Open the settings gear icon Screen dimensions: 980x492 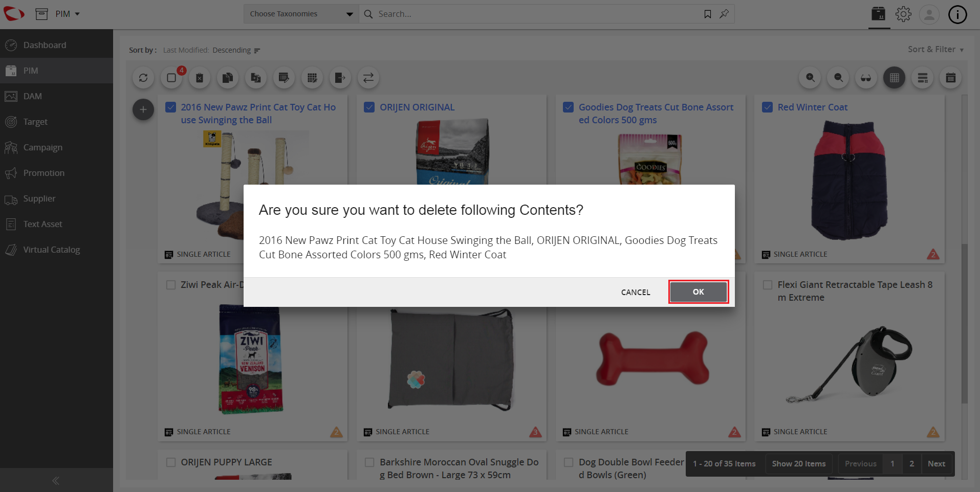903,14
